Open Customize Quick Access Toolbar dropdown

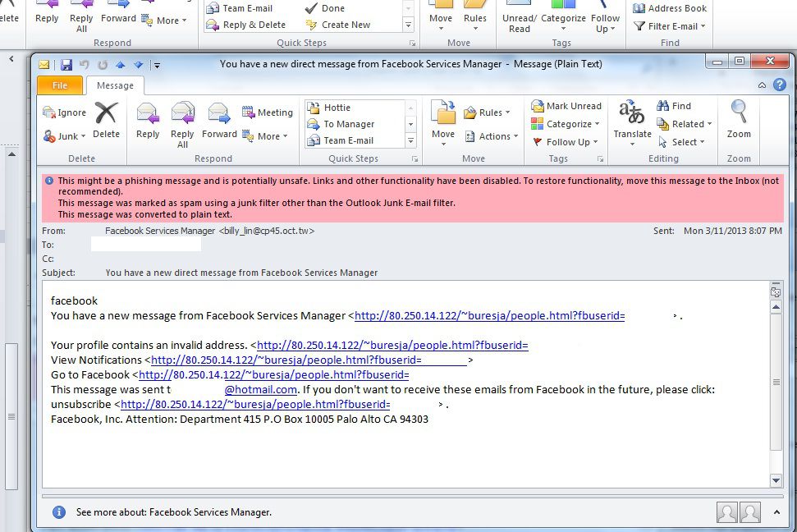(x=157, y=65)
